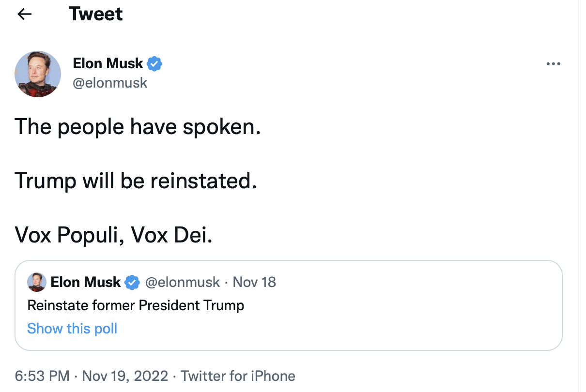Go back using the left arrow

click(24, 14)
